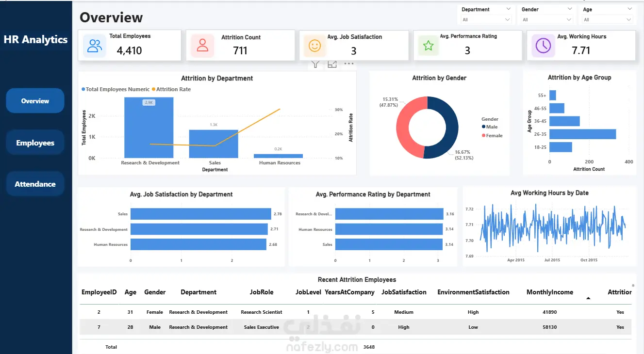The width and height of the screenshot is (644, 354).
Task: Open the Attendance page
Action: coord(35,184)
